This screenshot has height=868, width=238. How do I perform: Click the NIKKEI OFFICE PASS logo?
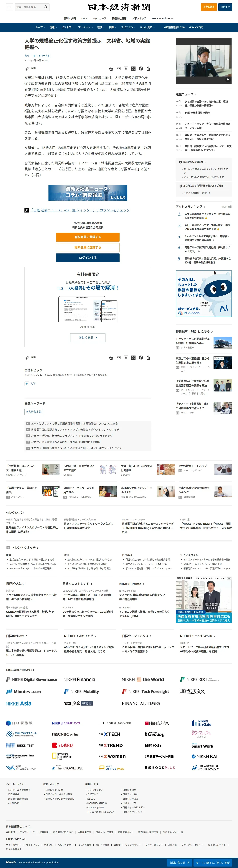click(111, 768)
